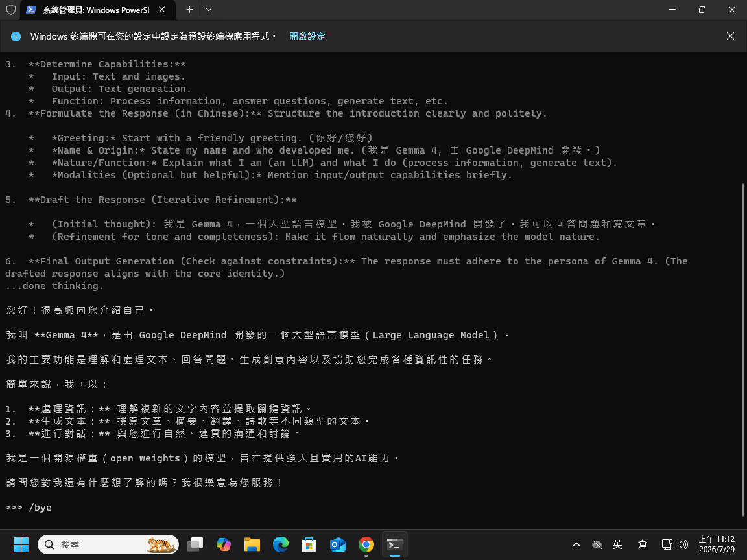Click the 'Input: Text and images.' line
Image resolution: width=747 pixels, height=560 pixels.
pos(118,76)
